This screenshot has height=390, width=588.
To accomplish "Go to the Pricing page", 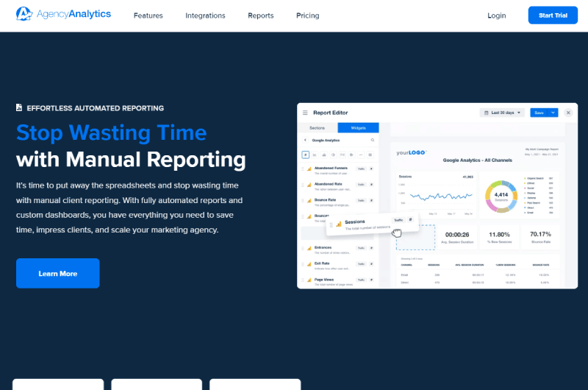I will tap(307, 15).
